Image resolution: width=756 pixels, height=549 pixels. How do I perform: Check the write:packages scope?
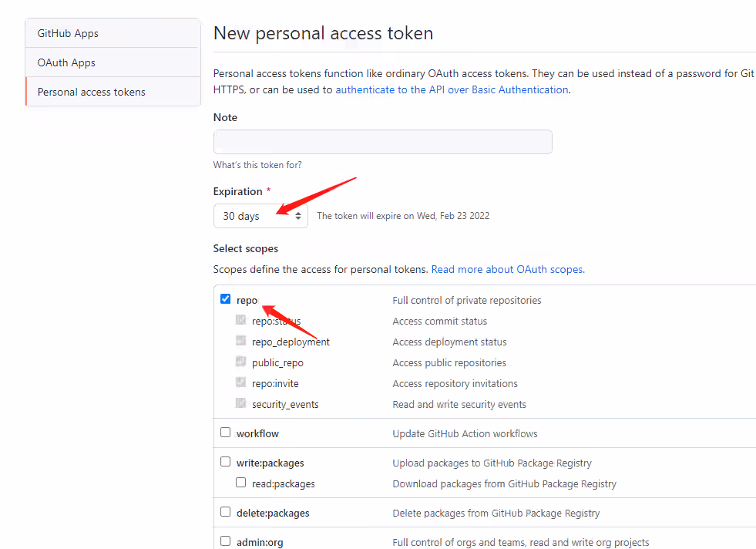pyautogui.click(x=225, y=462)
